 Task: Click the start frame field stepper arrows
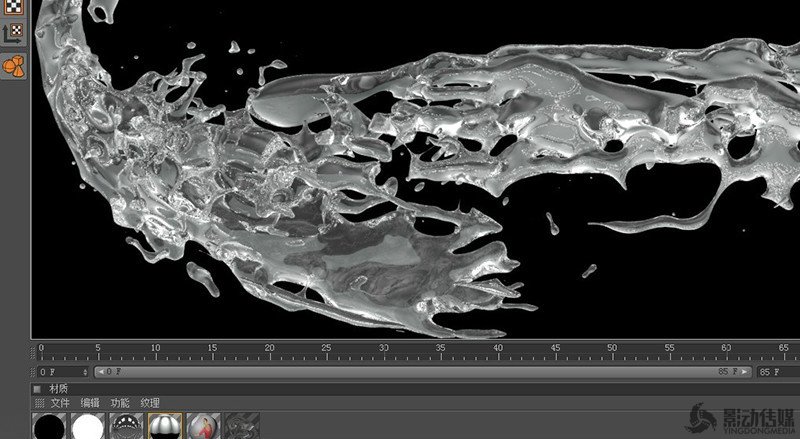85,372
